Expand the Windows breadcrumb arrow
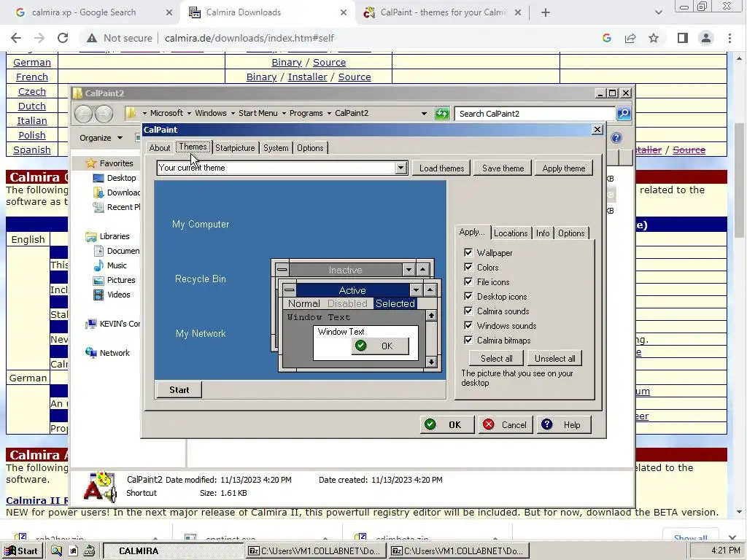747x560 pixels. pyautogui.click(x=233, y=113)
